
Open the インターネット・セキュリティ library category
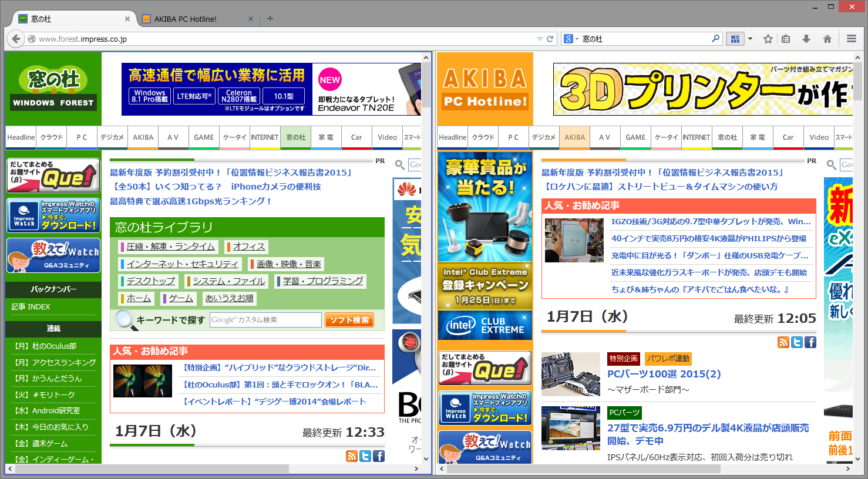[x=183, y=264]
